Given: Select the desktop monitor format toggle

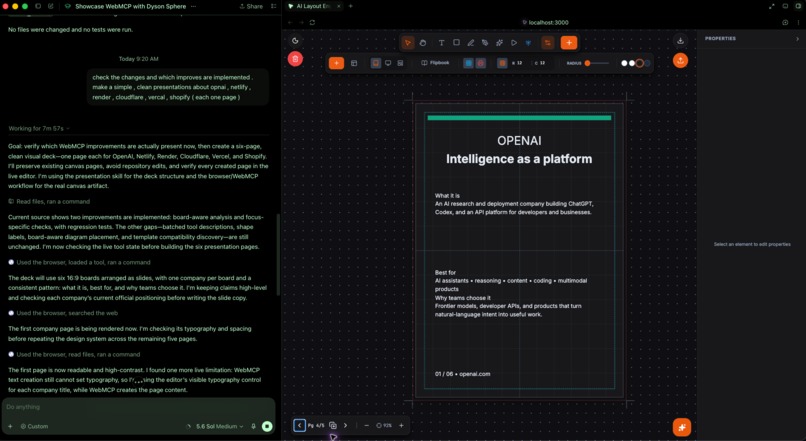Looking at the screenshot, I should [388, 63].
